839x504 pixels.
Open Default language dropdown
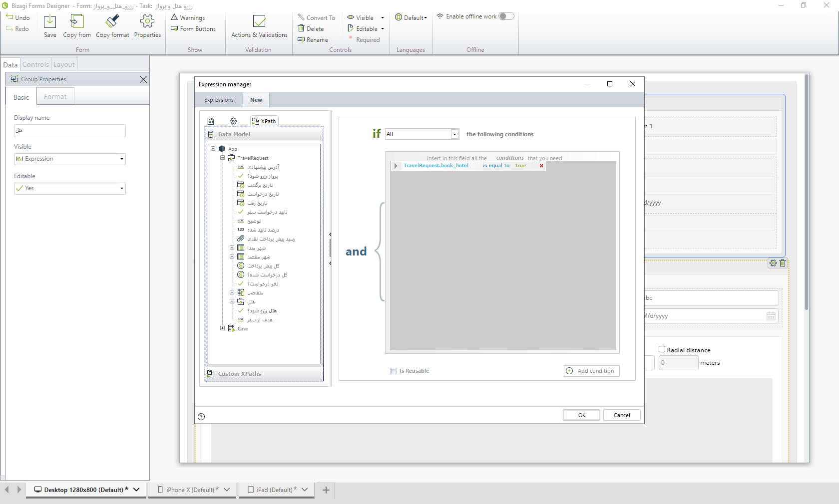point(412,17)
